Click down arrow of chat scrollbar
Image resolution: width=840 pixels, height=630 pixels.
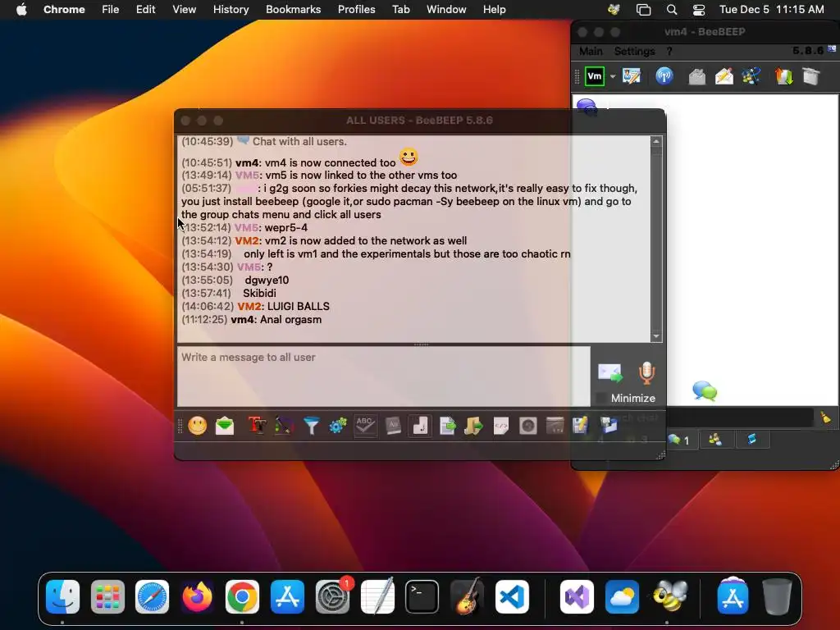click(656, 336)
